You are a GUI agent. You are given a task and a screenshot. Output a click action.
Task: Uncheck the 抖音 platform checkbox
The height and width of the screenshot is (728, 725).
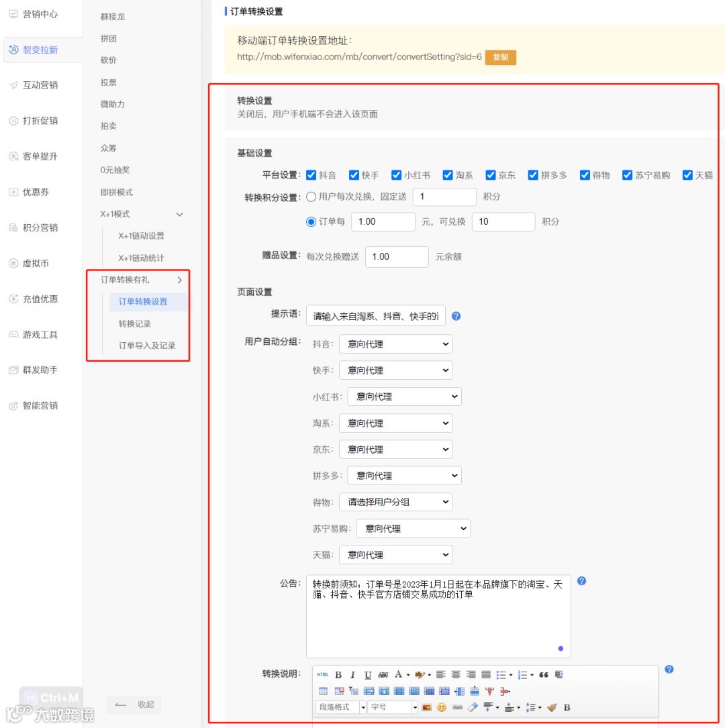(311, 175)
